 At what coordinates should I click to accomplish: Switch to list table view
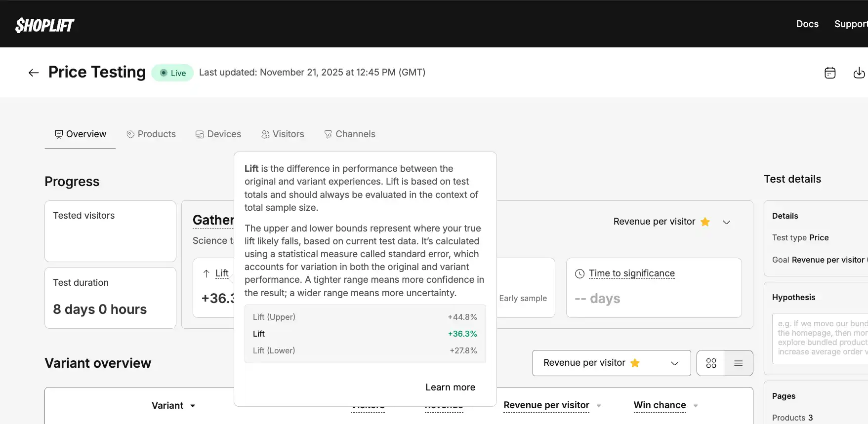[739, 363]
